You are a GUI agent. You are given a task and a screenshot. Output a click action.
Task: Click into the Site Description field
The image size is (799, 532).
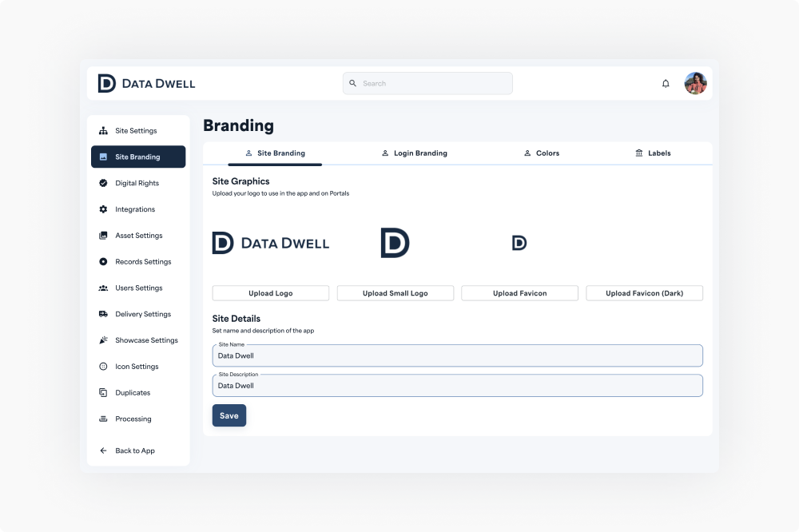[x=458, y=386]
